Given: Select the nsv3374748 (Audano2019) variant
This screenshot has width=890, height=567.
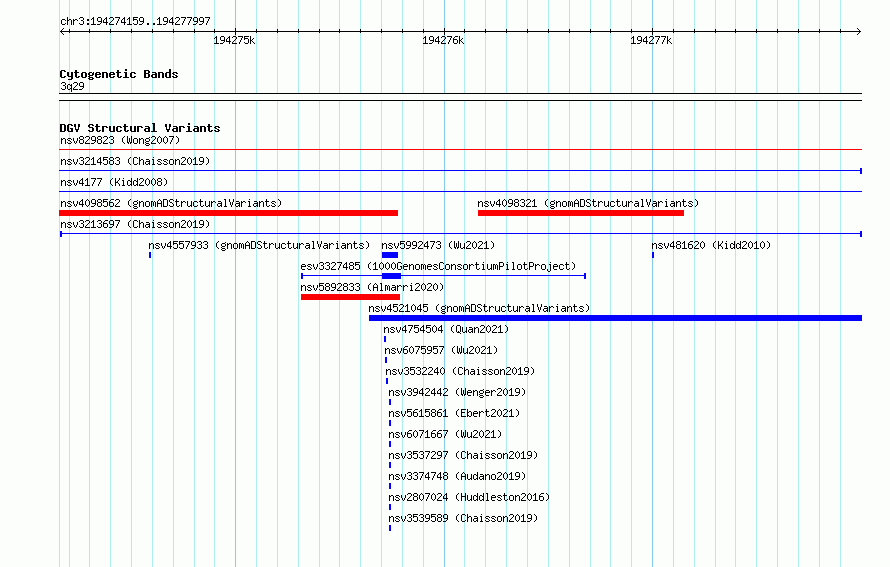Looking at the screenshot, I should pyautogui.click(x=457, y=476).
